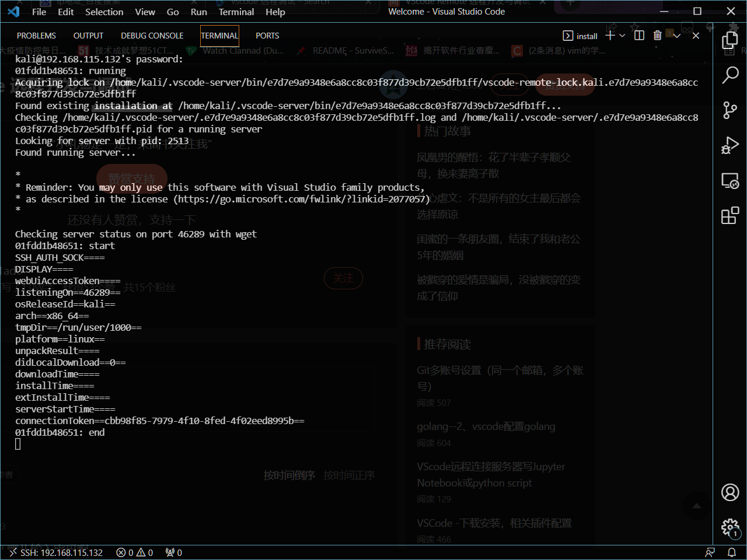
Task: Restore panel size with down chevron
Action: [x=677, y=36]
